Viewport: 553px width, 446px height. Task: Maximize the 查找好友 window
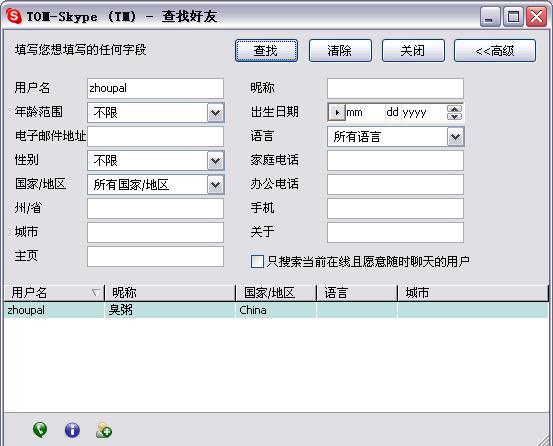(x=513, y=17)
